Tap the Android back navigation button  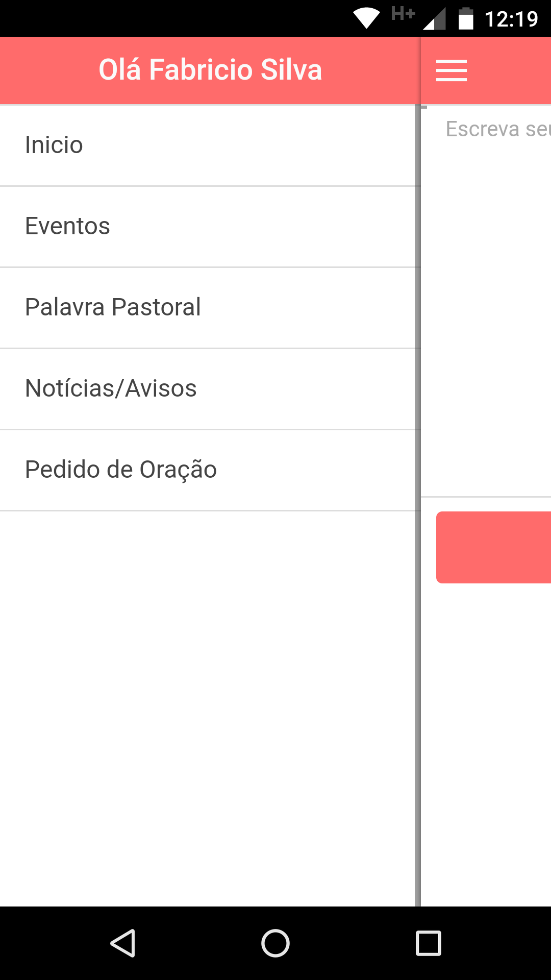[123, 943]
